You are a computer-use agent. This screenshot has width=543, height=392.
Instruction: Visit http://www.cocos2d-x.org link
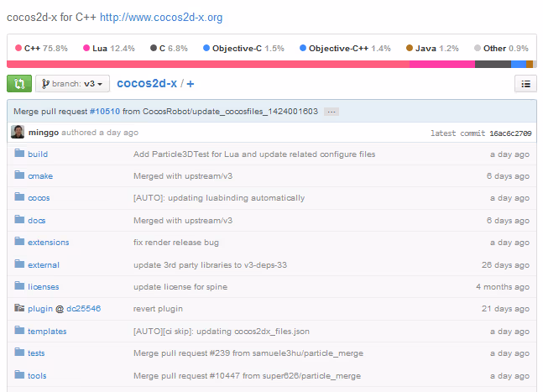pyautogui.click(x=161, y=17)
